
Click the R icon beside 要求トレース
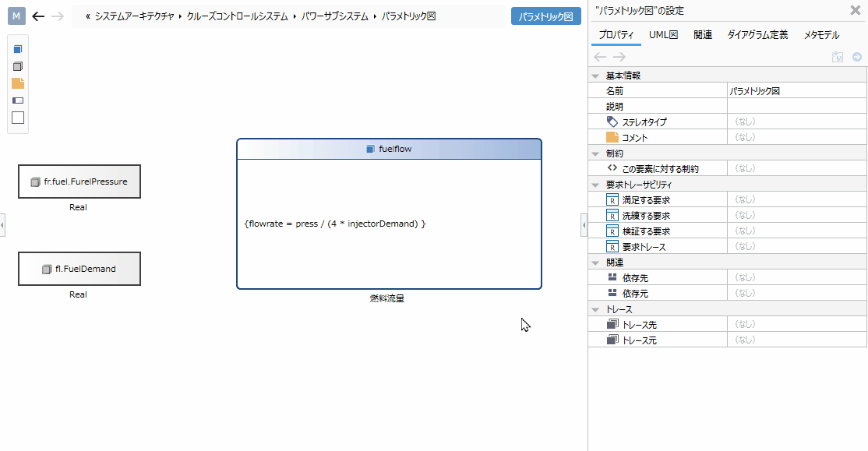pyautogui.click(x=612, y=246)
